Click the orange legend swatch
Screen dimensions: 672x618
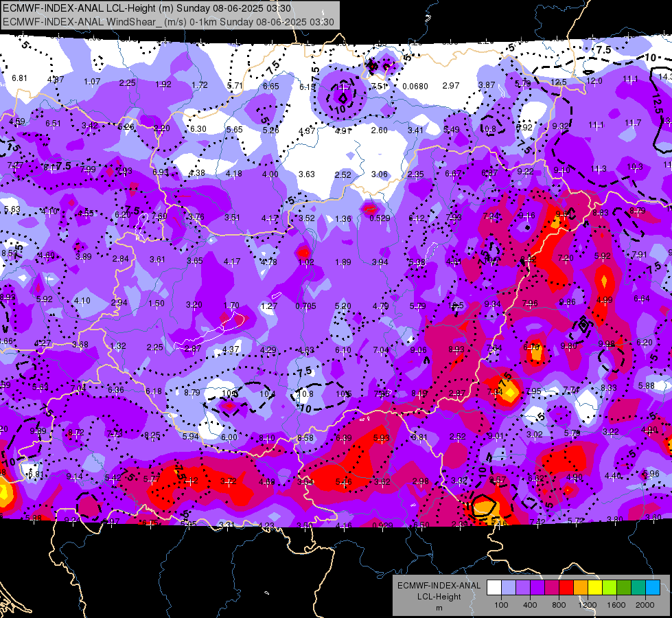coord(581,588)
